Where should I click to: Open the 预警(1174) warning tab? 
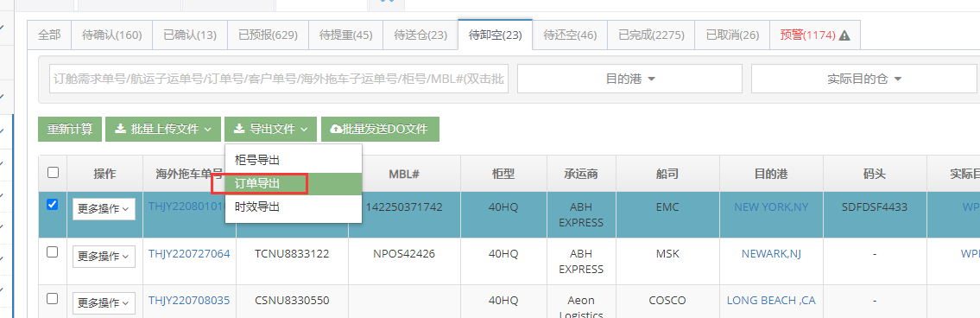815,35
